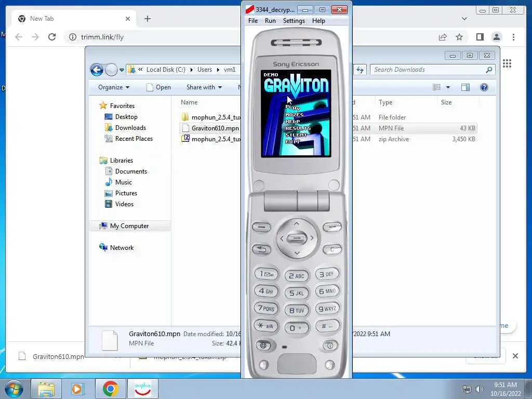Click Open button in Explorer toolbar
532x399 pixels.
tap(158, 87)
